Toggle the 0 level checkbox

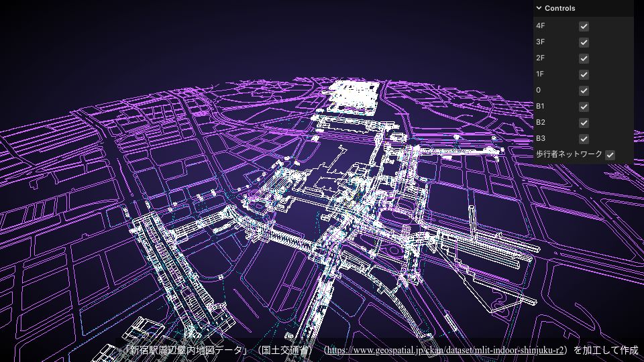pos(584,90)
